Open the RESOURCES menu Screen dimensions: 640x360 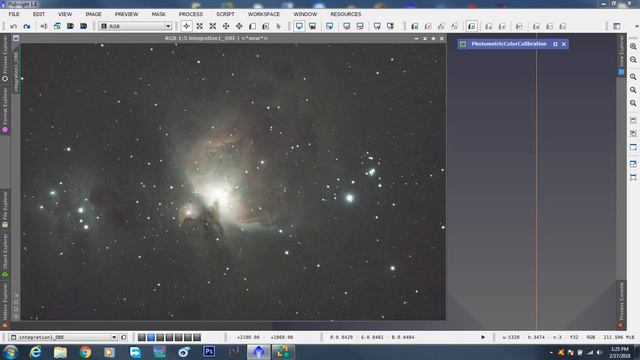(x=346, y=14)
